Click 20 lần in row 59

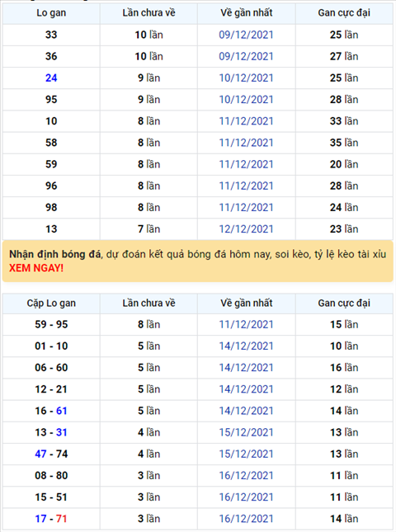click(344, 164)
